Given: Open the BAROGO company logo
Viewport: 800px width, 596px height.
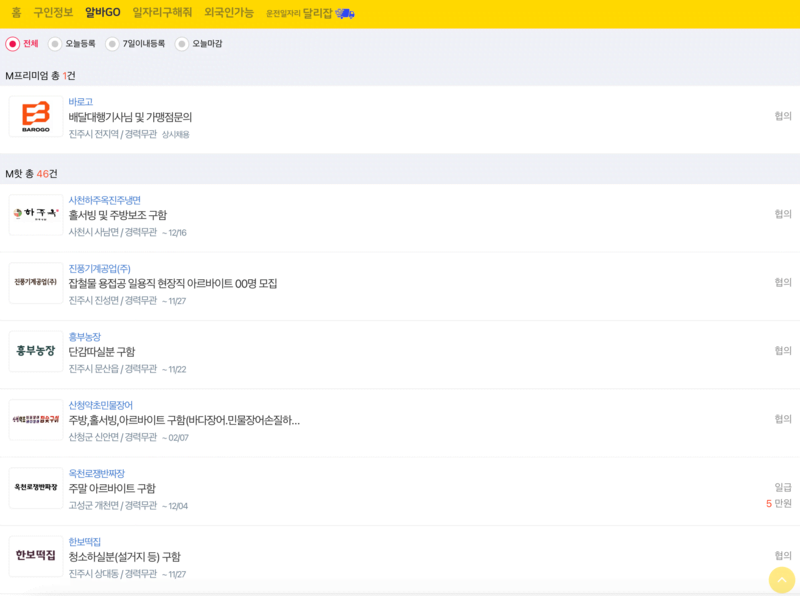Looking at the screenshot, I should pyautogui.click(x=35, y=117).
